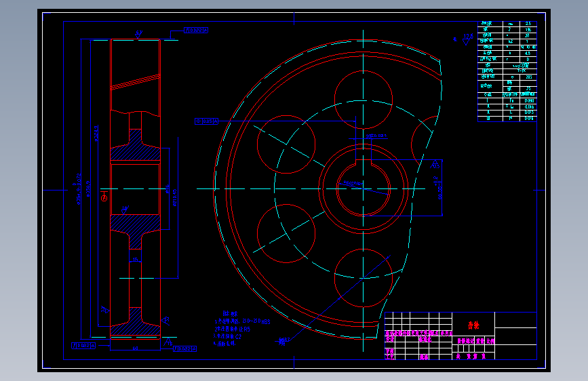The height and width of the screenshot is (381, 588).
Task: Select the leader note pointing to bottom hole
Action: click(x=285, y=341)
